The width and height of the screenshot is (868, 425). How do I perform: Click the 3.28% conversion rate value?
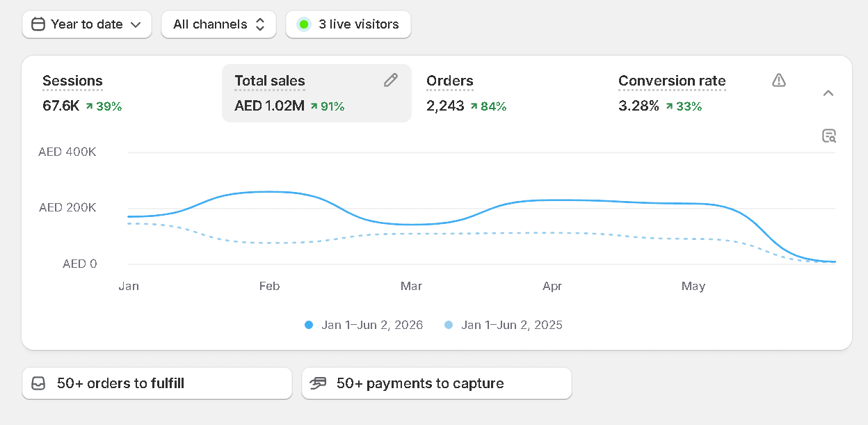point(638,106)
